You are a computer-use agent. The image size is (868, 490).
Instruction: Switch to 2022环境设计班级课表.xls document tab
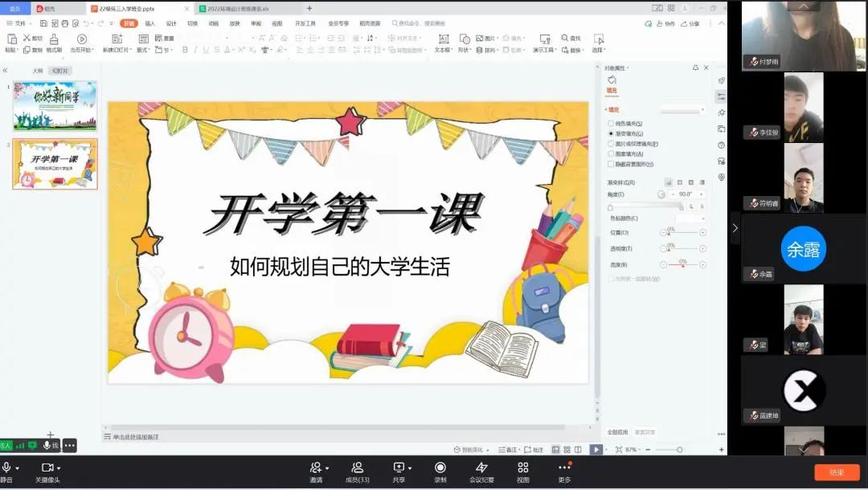click(x=242, y=8)
